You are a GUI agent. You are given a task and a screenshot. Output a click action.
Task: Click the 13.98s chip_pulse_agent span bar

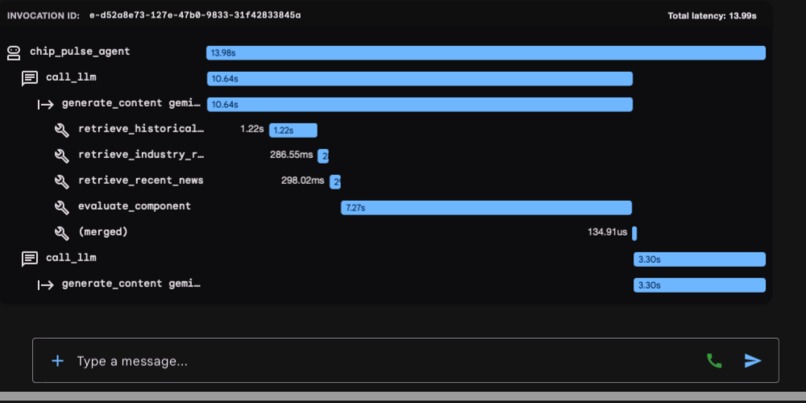click(x=486, y=53)
